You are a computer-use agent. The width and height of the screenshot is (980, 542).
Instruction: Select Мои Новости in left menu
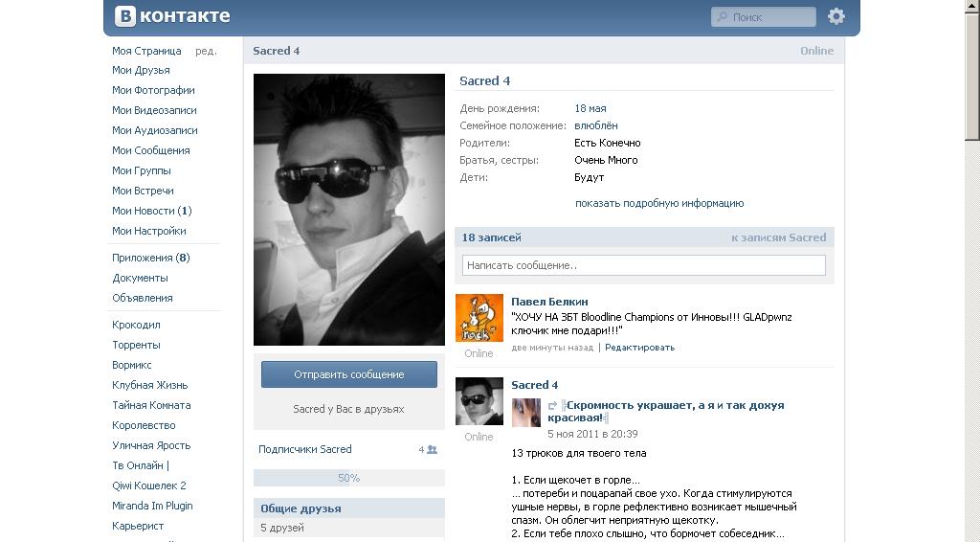(x=144, y=211)
